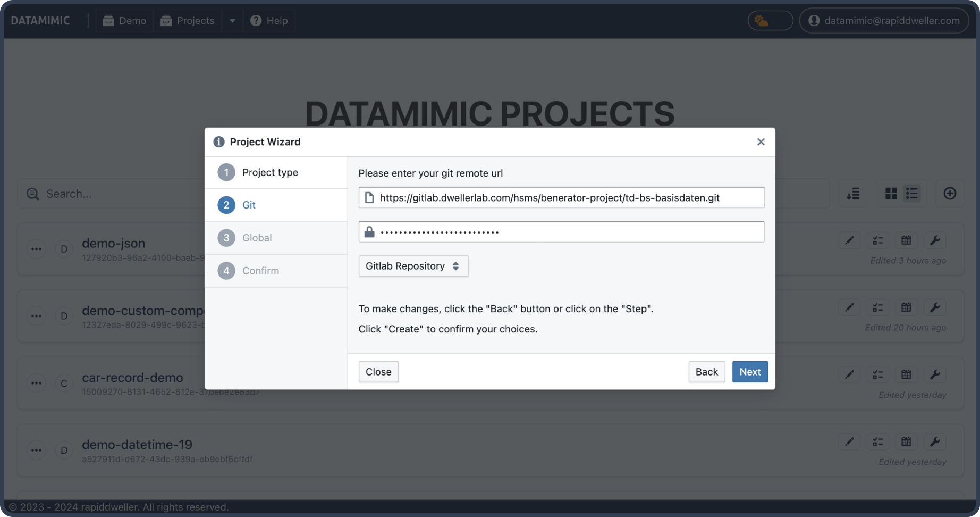Switch to grid view layout
The width and height of the screenshot is (980, 517).
[x=891, y=194]
